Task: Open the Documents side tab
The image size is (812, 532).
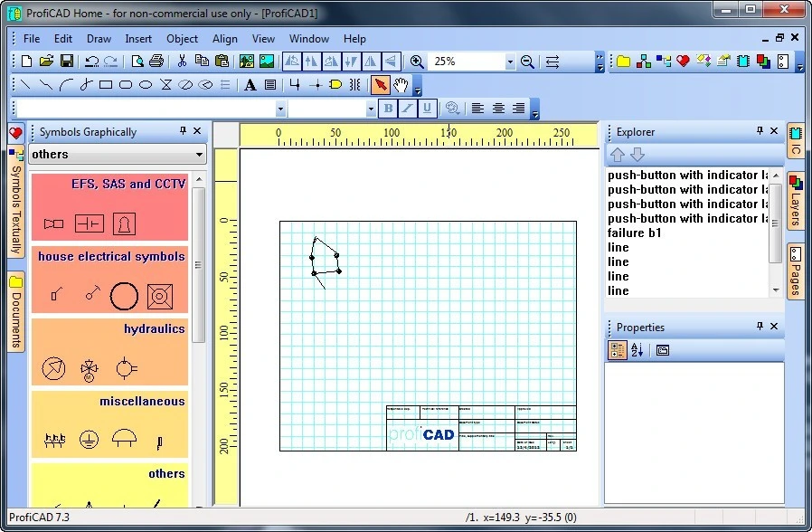Action: (16, 312)
